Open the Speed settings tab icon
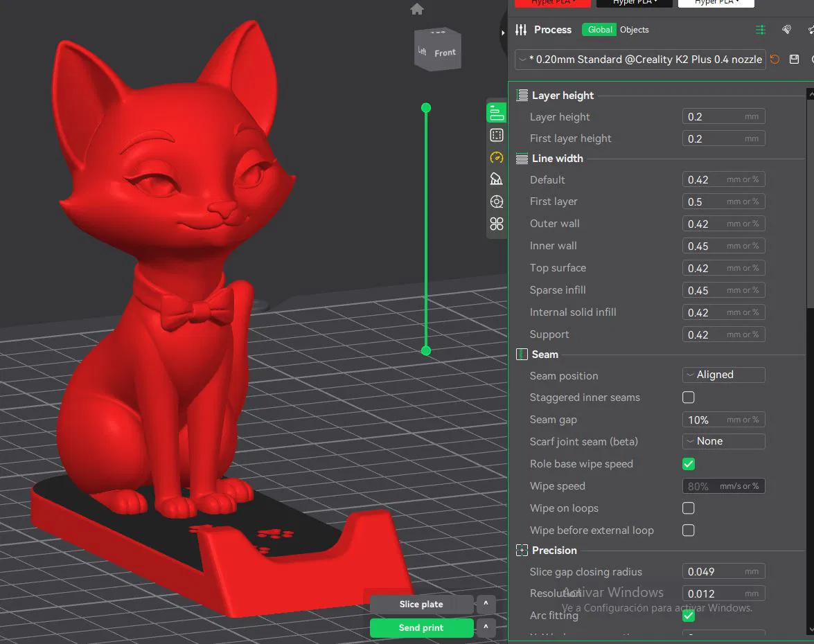The image size is (814, 644). click(496, 157)
